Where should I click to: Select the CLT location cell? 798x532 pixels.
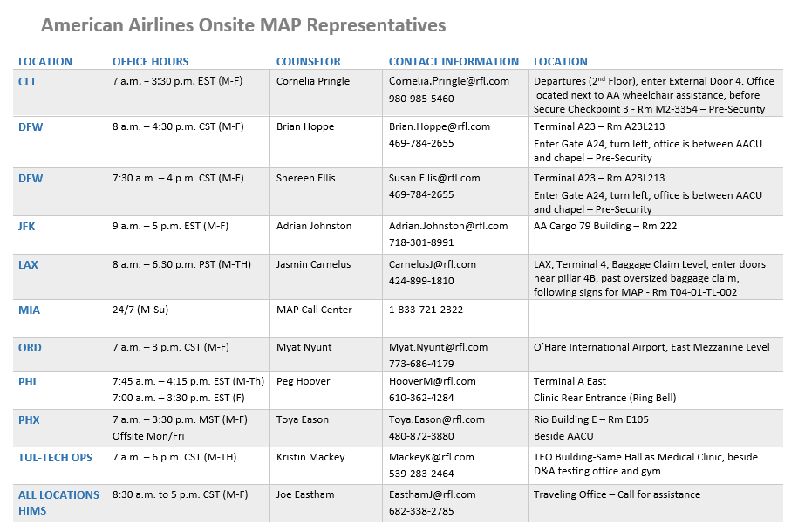tap(28, 81)
